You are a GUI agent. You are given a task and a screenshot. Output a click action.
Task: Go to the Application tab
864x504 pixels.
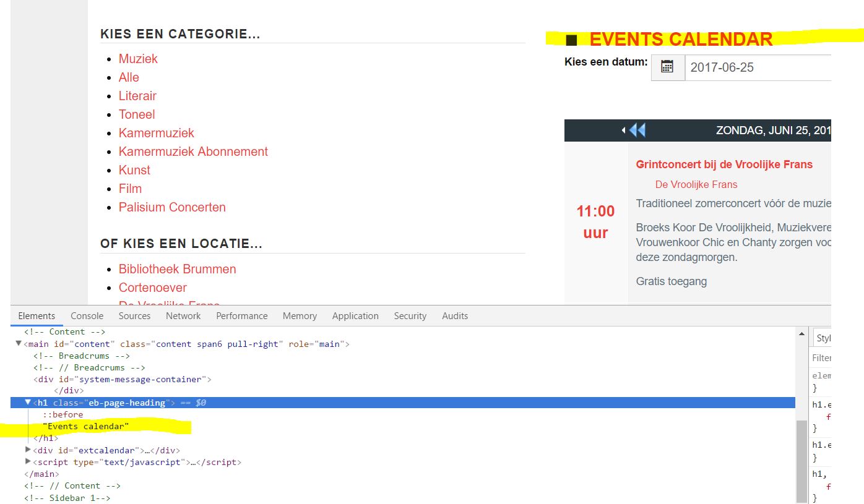[355, 316]
